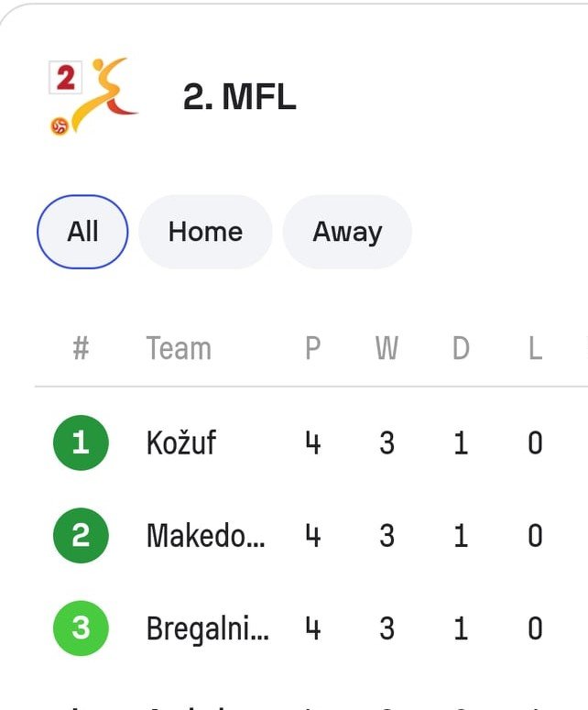Open the Bregalni... team entry

pyautogui.click(x=208, y=628)
